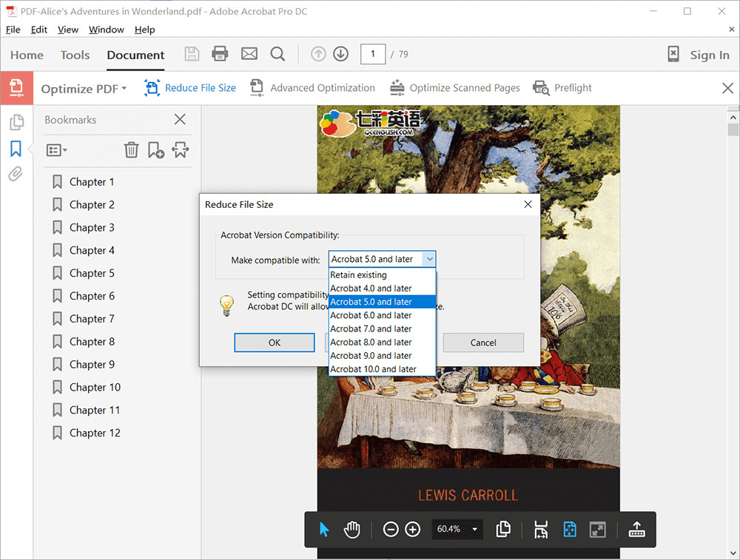
Task: Click the Print icon in toolbar
Action: pos(220,54)
